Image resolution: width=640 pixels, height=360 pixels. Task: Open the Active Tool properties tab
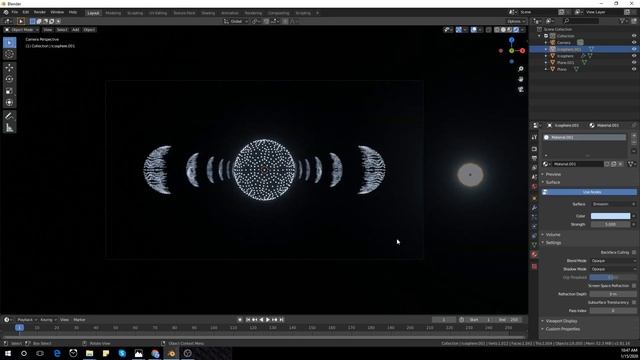point(534,138)
